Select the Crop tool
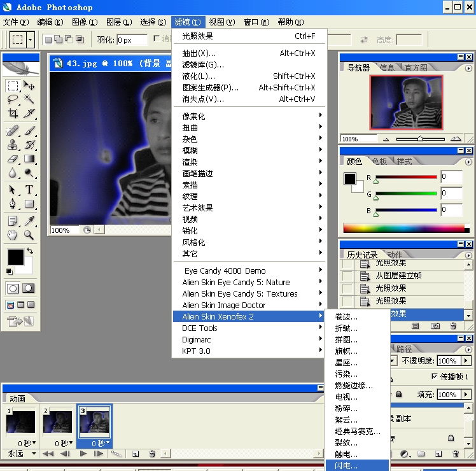The width and height of the screenshot is (476, 471). [13, 113]
